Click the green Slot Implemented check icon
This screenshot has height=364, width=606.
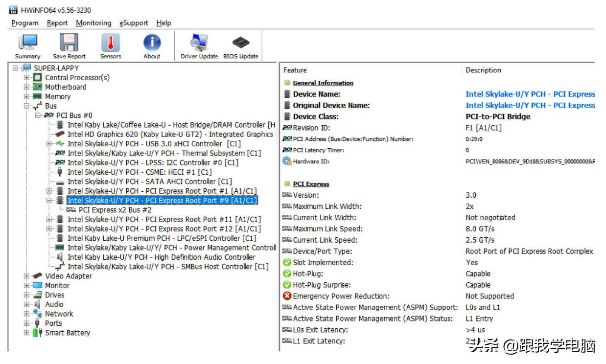pyautogui.click(x=287, y=262)
